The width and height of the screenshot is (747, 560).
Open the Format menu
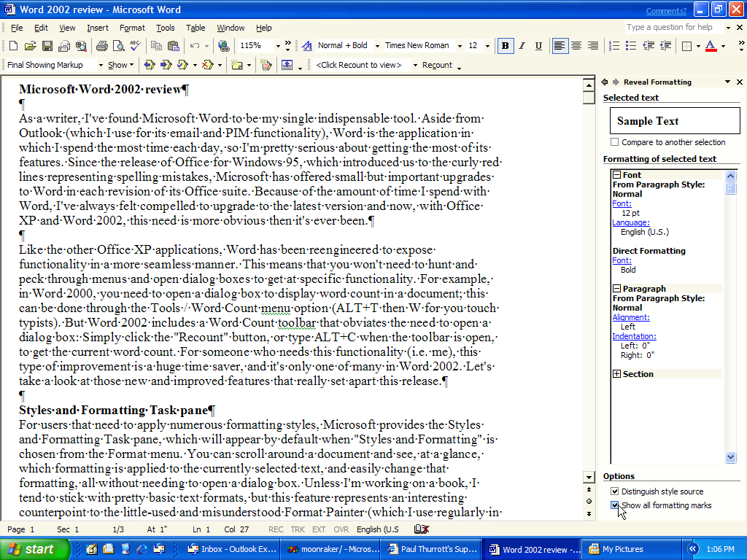point(132,28)
